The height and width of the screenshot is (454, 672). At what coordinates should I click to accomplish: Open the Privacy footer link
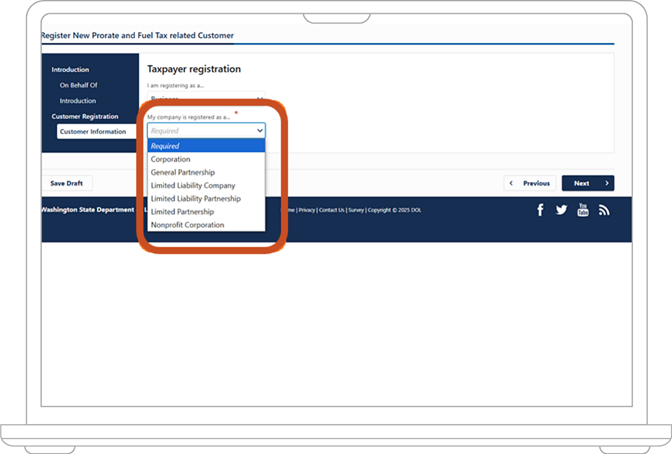coord(307,210)
